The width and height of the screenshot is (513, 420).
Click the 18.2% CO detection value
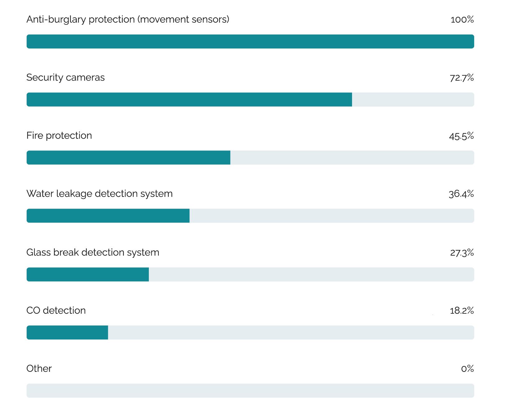[462, 311]
